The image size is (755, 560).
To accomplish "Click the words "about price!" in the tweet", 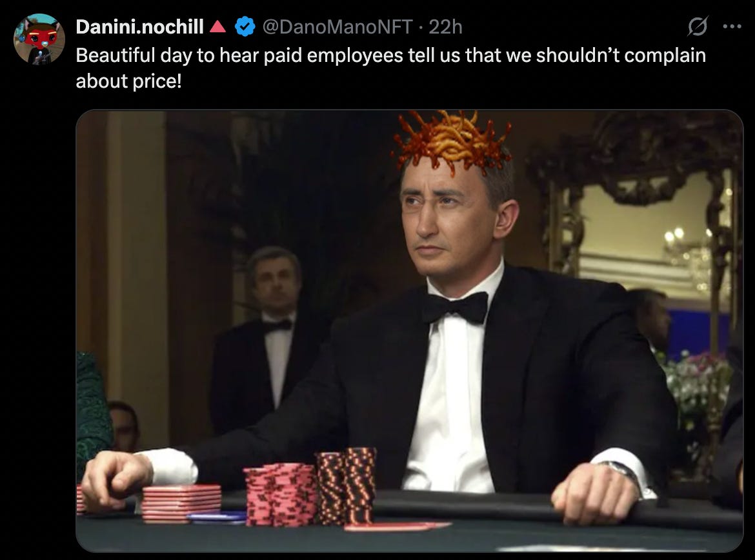I will [128, 81].
